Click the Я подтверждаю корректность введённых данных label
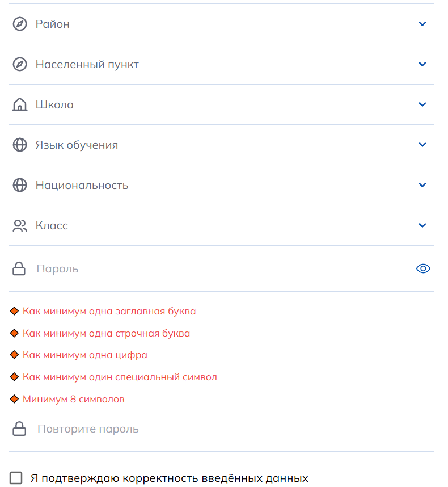The image size is (448, 487). point(170,478)
